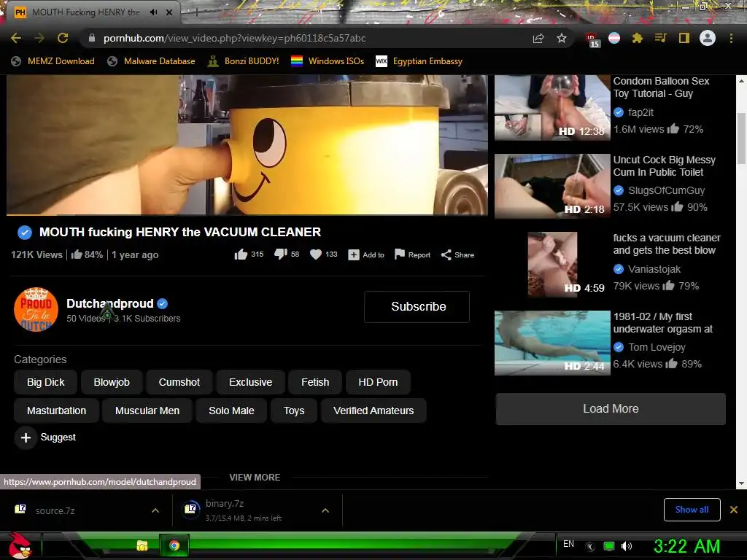Select the Solo Male category tag
The width and height of the screenshot is (747, 560).
(231, 411)
